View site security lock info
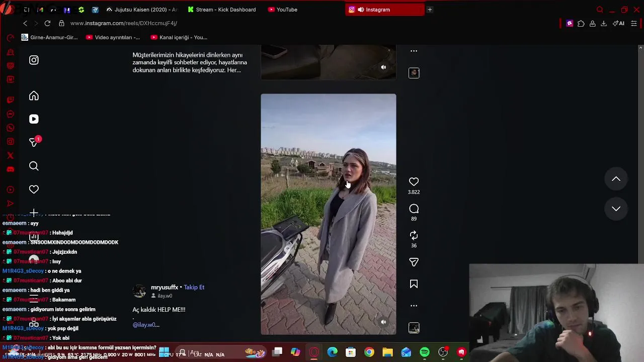This screenshot has height=362, width=644. tap(61, 23)
